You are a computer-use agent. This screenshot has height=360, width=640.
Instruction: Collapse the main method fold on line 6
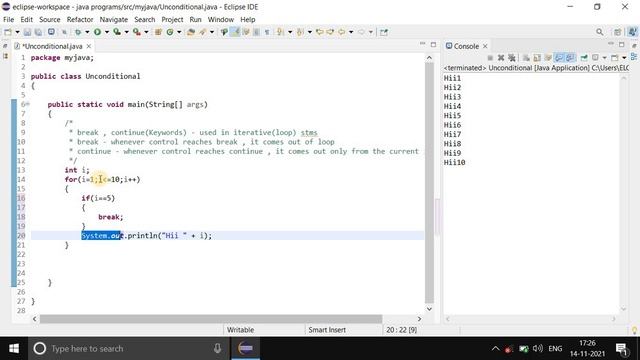(x=27, y=104)
